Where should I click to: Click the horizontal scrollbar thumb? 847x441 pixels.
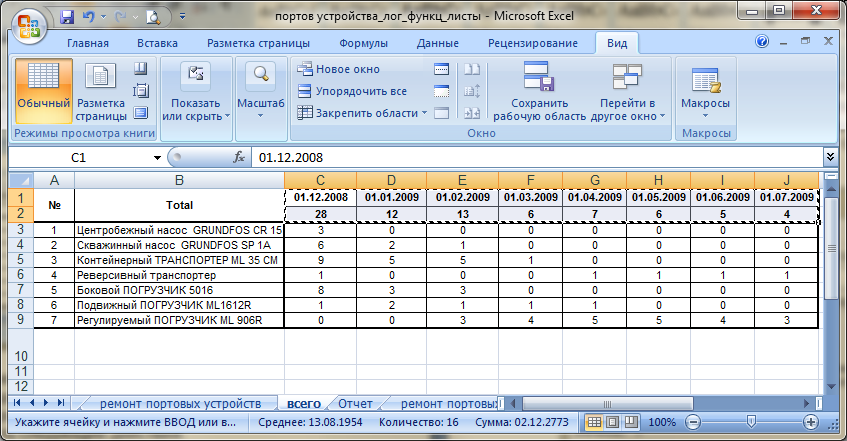pos(607,404)
